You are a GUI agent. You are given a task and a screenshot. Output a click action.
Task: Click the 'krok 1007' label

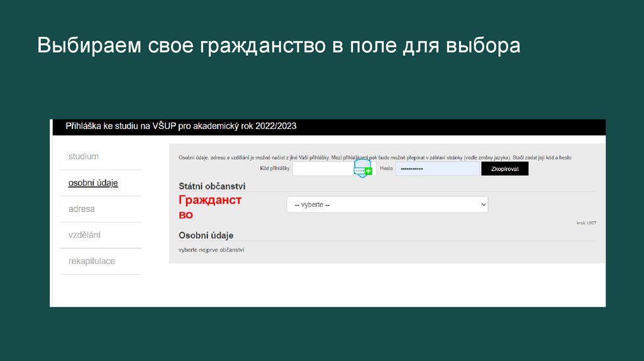click(x=586, y=223)
